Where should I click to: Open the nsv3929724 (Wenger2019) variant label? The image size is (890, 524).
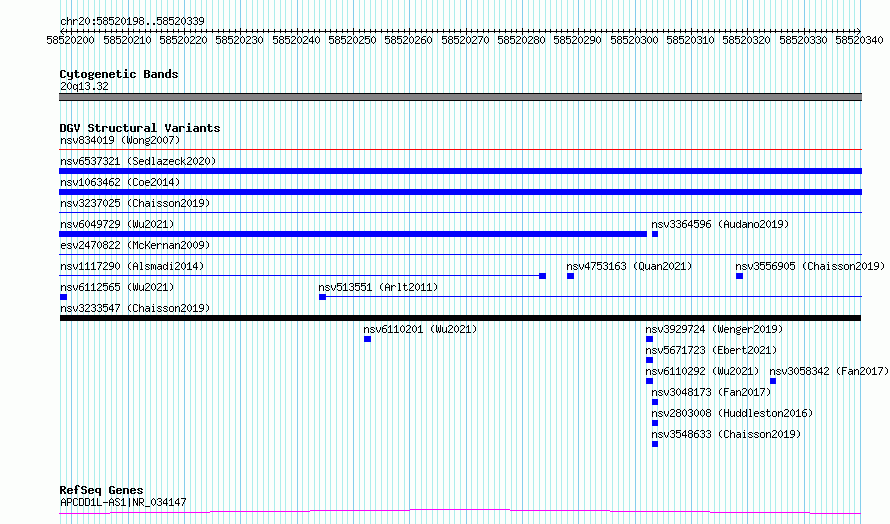coord(714,329)
